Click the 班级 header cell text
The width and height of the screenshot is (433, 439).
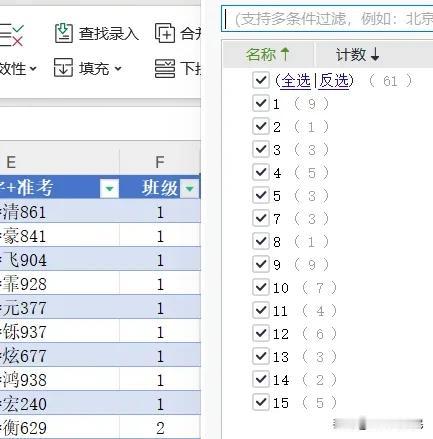point(160,188)
